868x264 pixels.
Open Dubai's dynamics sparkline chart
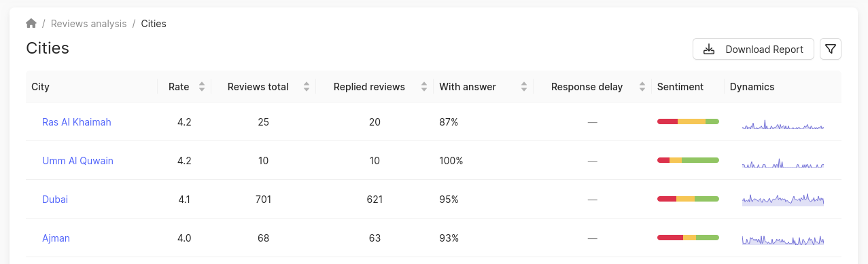pos(783,200)
